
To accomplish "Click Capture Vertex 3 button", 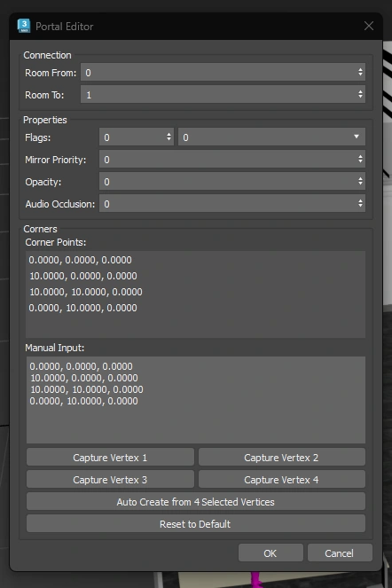I will tap(110, 479).
